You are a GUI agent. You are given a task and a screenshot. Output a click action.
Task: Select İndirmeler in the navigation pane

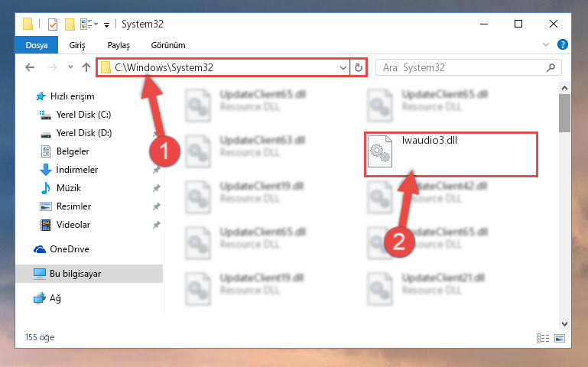point(77,170)
